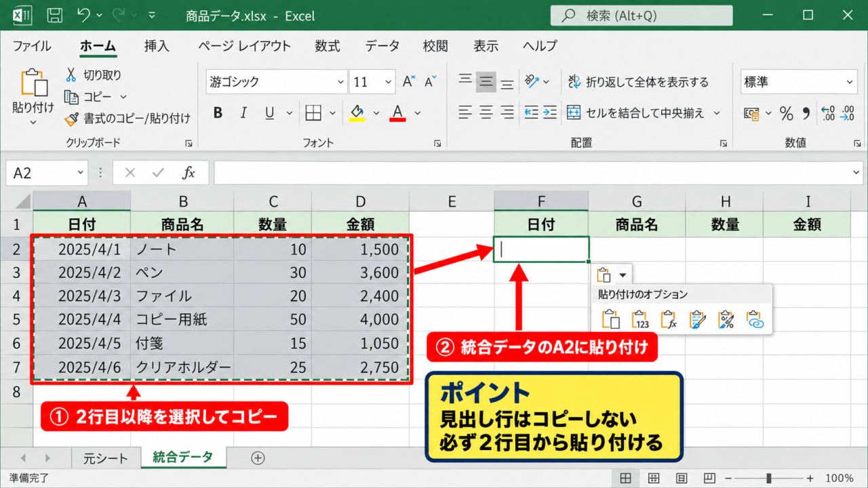Click the Fill Color bucket icon

pyautogui.click(x=357, y=113)
